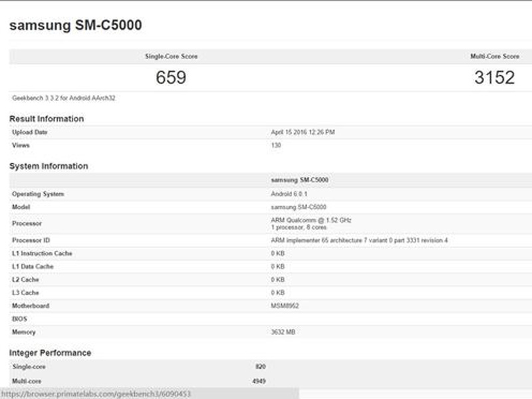Click the Result Information section heading
The height and width of the screenshot is (399, 532).
tap(47, 119)
